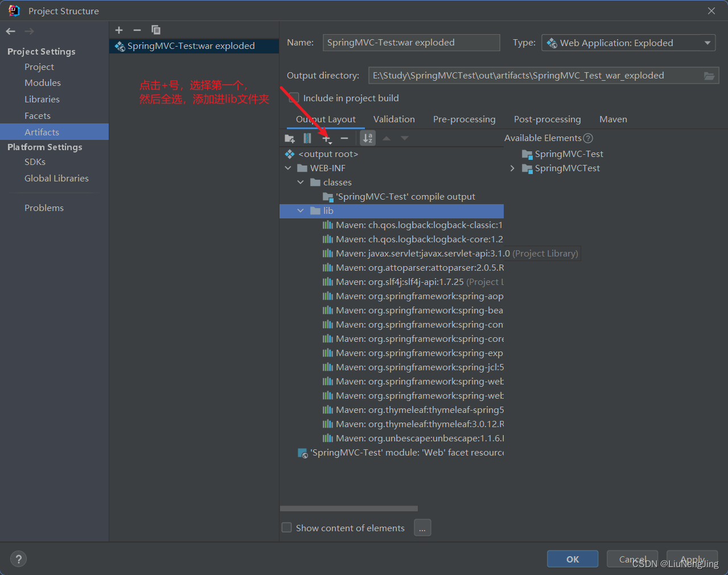This screenshot has height=575, width=728.
Task: Create an archive in the output layout toolbar
Action: 307,138
